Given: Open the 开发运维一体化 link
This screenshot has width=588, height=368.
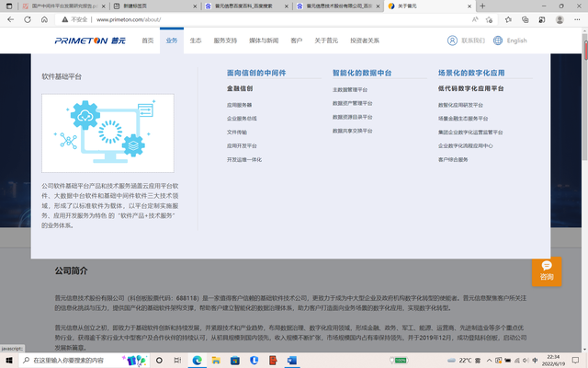Looking at the screenshot, I should tap(244, 159).
